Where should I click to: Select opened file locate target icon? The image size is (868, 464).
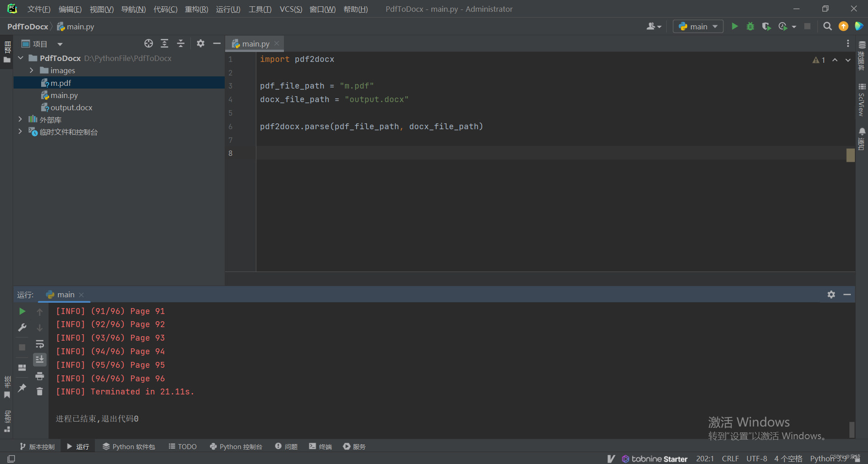(149, 43)
